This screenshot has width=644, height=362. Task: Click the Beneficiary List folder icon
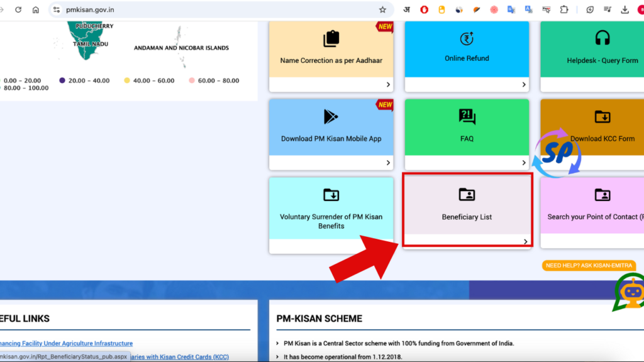[x=467, y=195]
